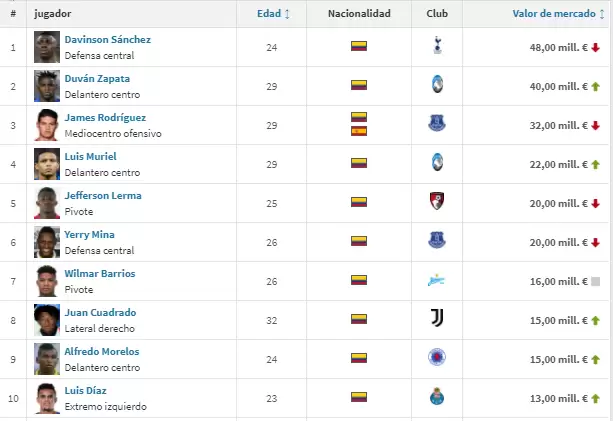Click Everton crest in James Rodríguez row
613x421 pixels.
tap(436, 124)
